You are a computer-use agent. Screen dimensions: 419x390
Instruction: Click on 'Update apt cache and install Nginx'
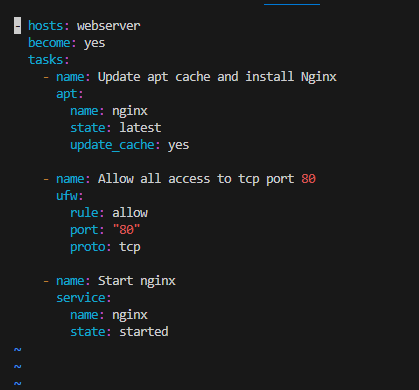pos(217,77)
